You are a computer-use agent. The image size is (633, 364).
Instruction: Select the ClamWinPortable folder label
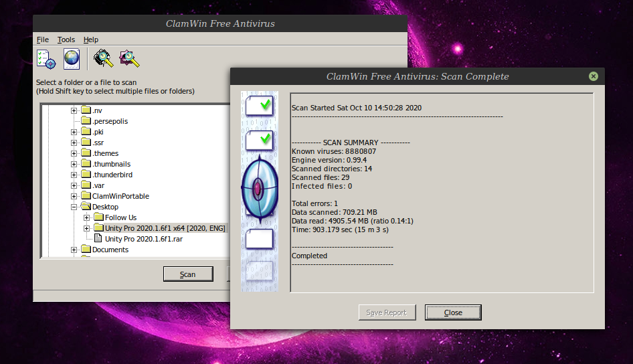tap(120, 196)
